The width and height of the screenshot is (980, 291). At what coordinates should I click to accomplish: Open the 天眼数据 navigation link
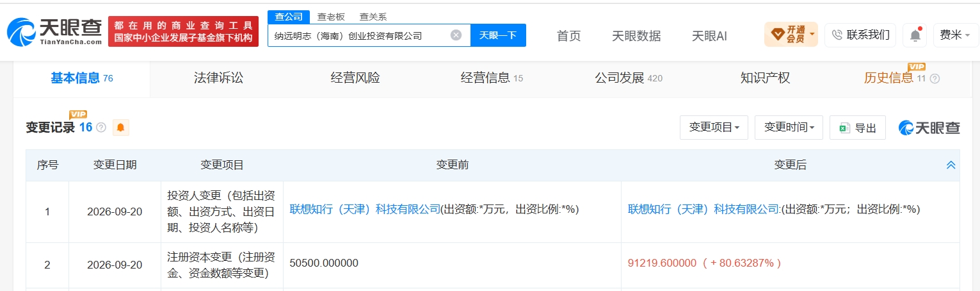[x=636, y=36]
